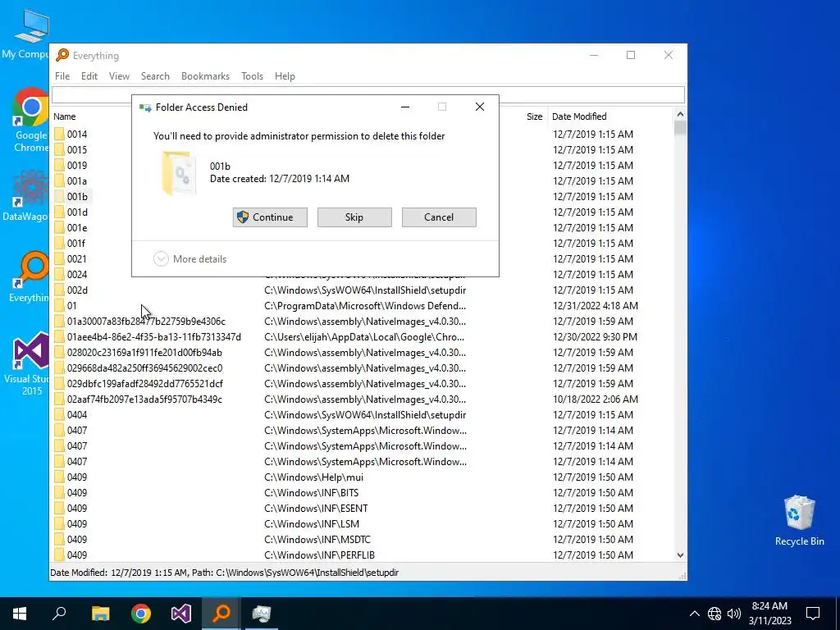
Task: Select the 0024 folder icon
Action: 59,274
